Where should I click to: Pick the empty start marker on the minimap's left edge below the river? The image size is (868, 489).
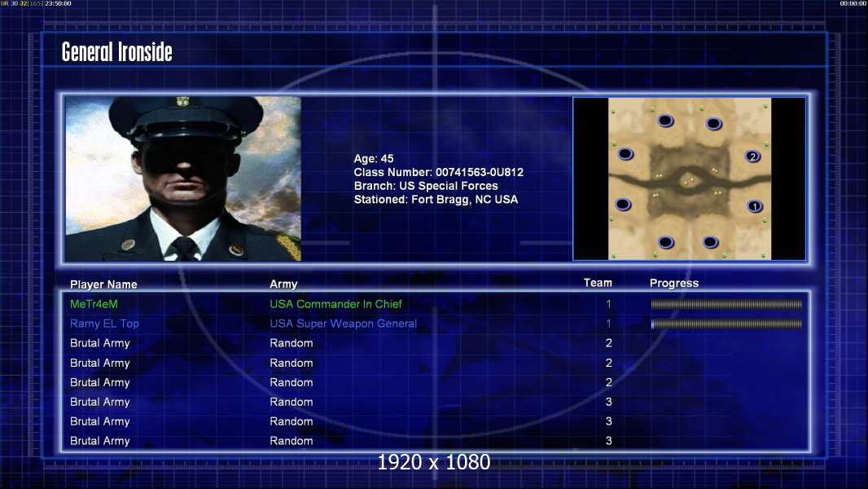tap(623, 205)
